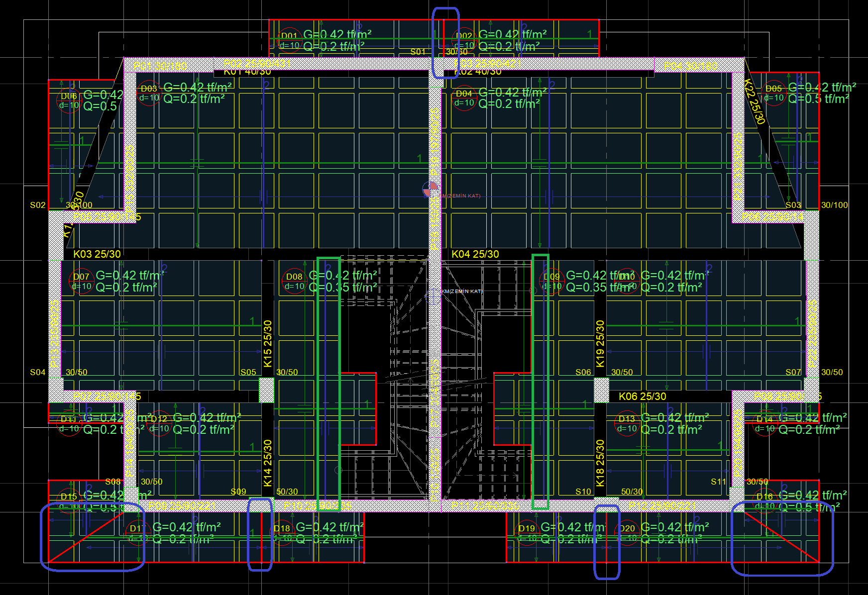Click the D05 slab marker circle
The image size is (868, 595).
tap(773, 93)
